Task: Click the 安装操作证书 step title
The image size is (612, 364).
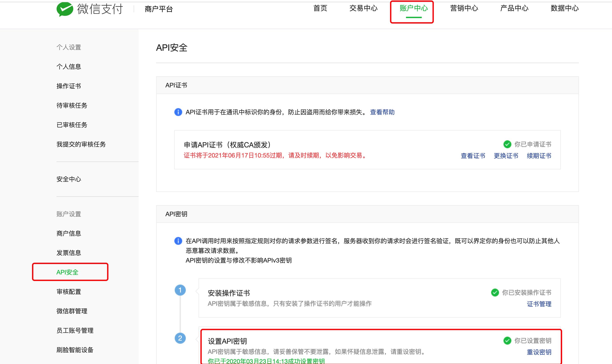Action: click(x=229, y=293)
